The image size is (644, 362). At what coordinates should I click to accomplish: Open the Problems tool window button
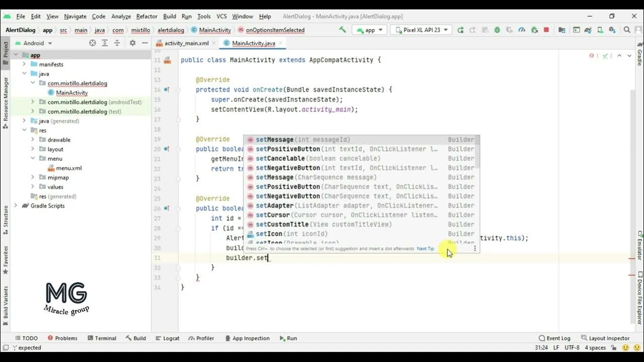pyautogui.click(x=62, y=338)
